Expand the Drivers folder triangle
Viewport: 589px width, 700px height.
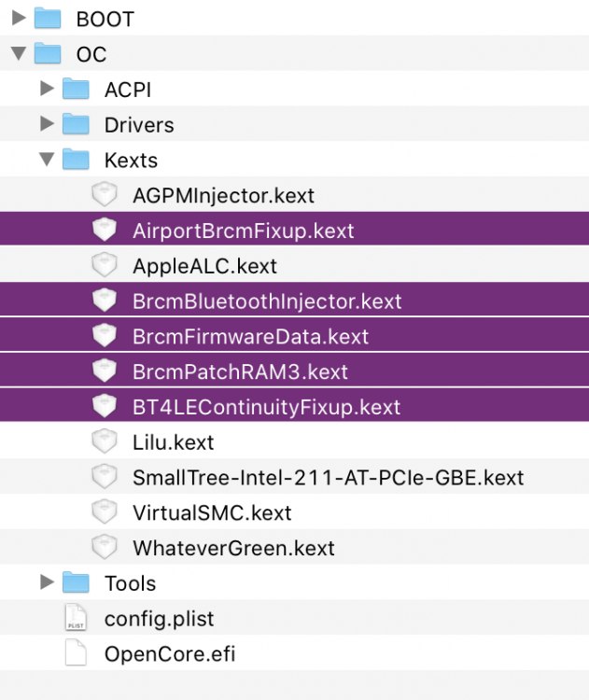tap(47, 123)
